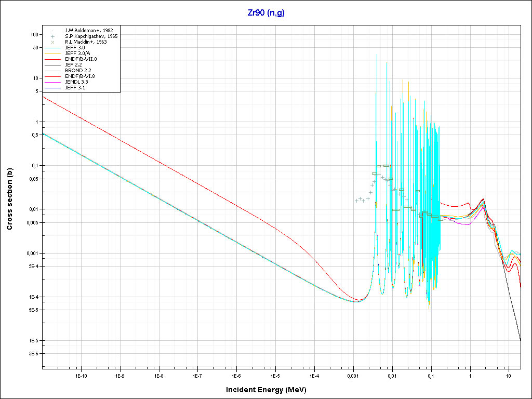Screen dimensions: 532x399
Task: Click the J.W.Boldeman+, 1982 legend label
Action: click(89, 31)
